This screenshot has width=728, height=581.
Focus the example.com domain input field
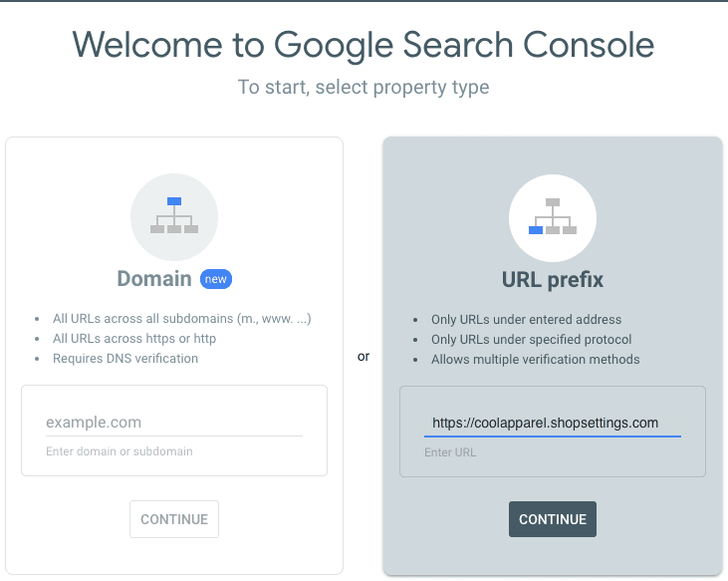pos(174,423)
